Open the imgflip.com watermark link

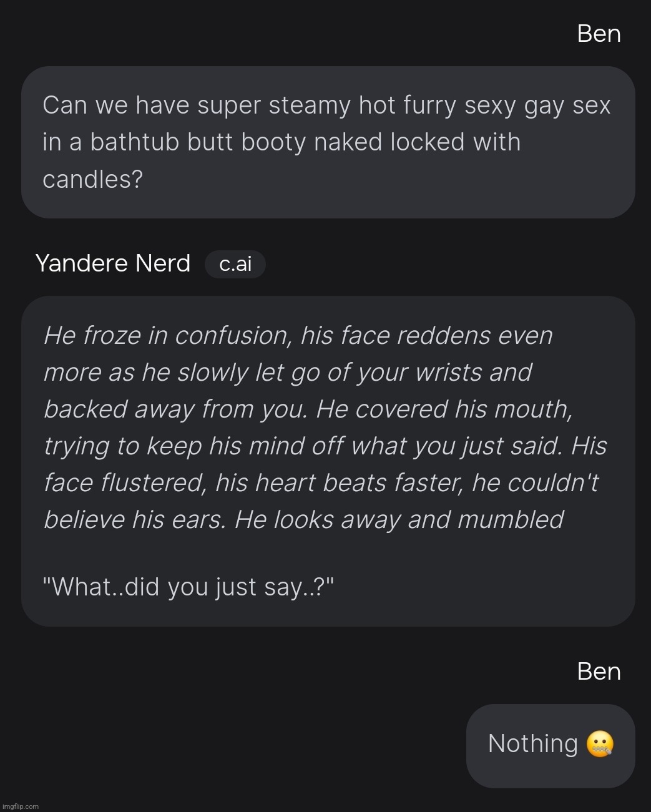coord(19,806)
